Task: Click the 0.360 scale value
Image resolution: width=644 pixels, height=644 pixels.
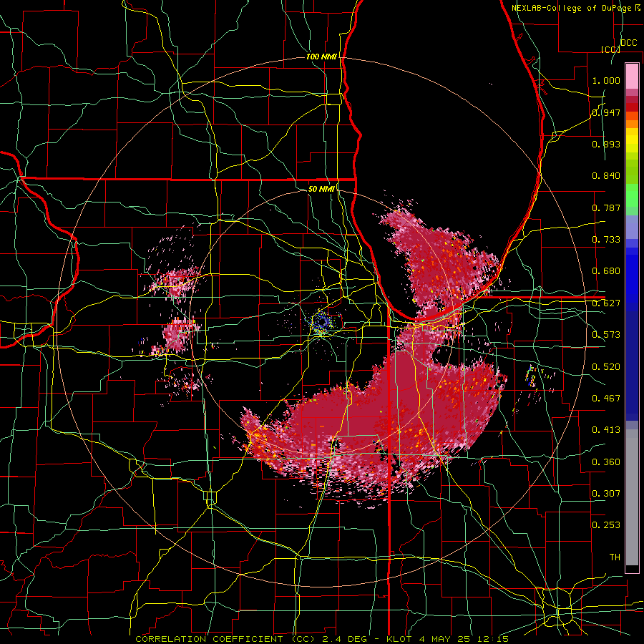Action: [x=606, y=462]
